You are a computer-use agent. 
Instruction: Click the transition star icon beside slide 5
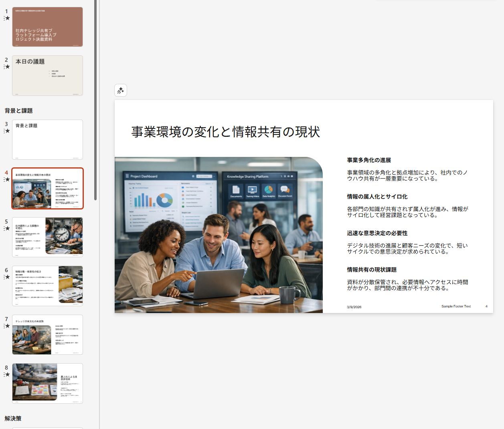point(7,229)
